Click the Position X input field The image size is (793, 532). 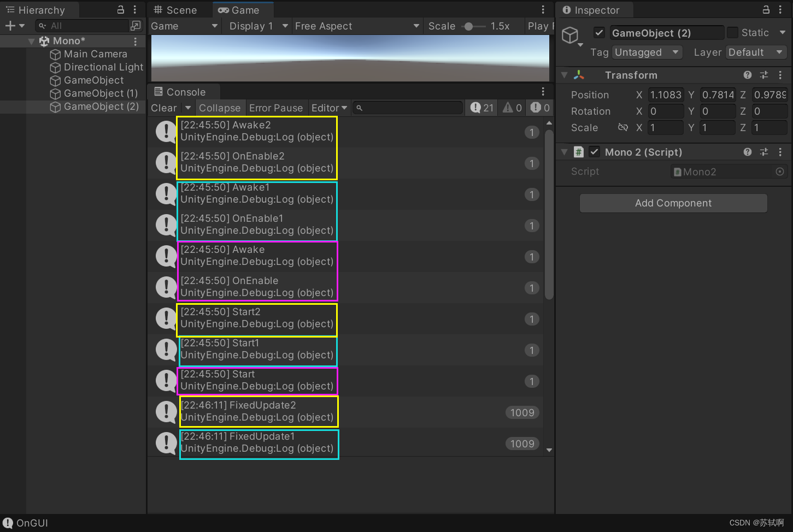tap(665, 94)
